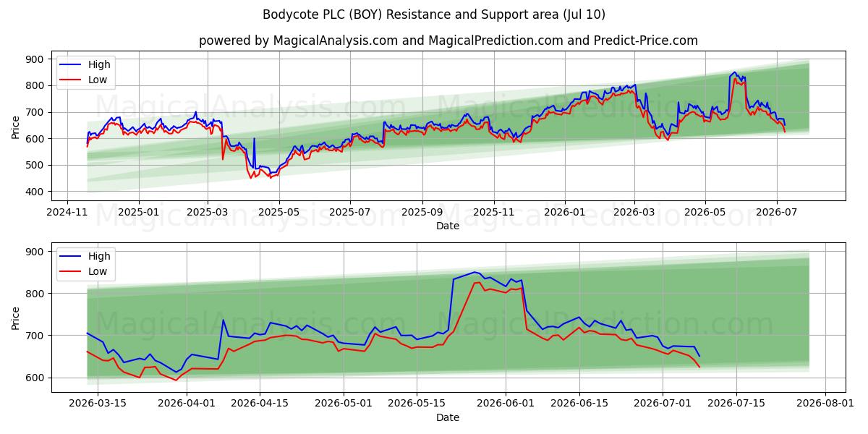
Task: Click the "800" price tick on bottom chart
Action: (35, 294)
